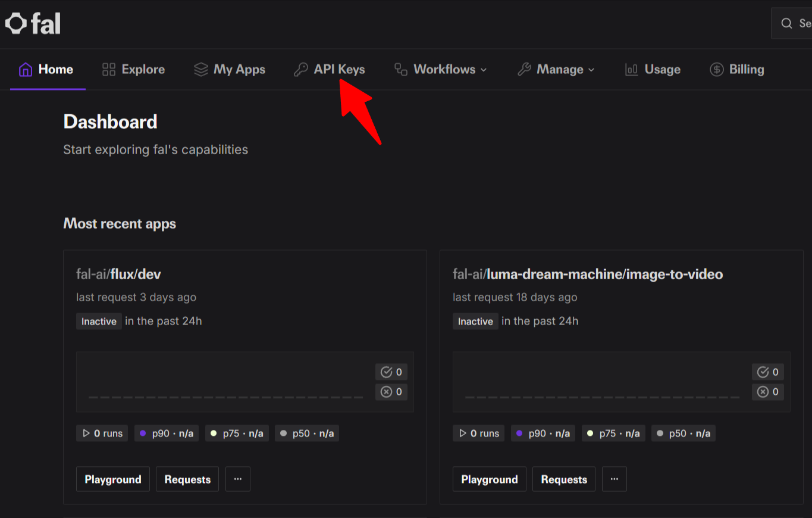812x518 pixels.
Task: Click luma-dream-machine completed requests check icon
Action: (x=763, y=372)
